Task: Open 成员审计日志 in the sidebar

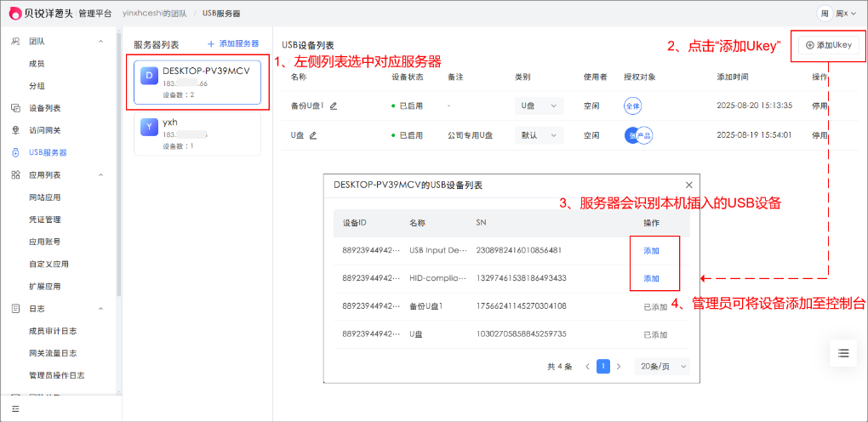Action: click(x=53, y=331)
